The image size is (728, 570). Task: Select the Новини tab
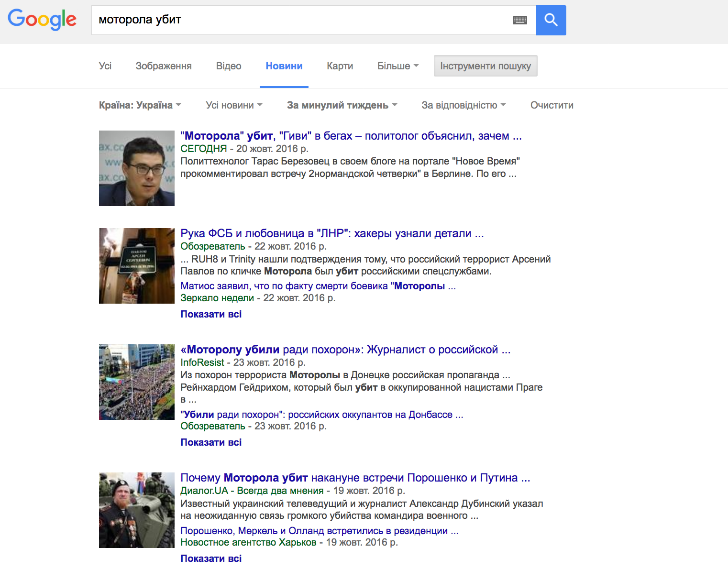[x=284, y=66]
